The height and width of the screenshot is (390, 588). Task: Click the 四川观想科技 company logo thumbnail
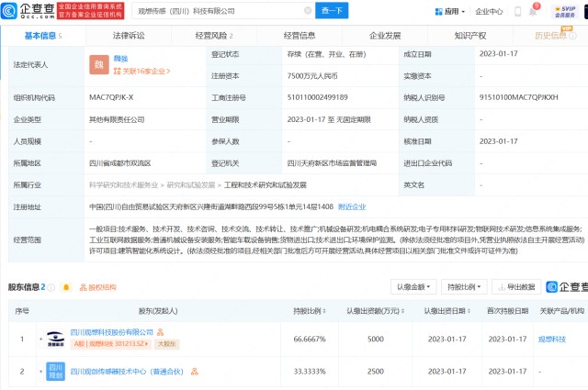tap(55, 339)
